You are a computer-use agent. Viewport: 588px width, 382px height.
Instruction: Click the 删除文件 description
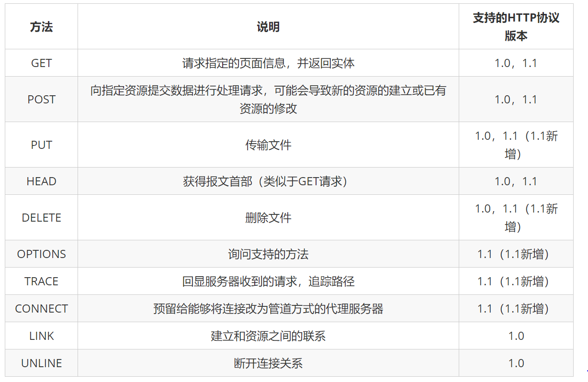pyautogui.click(x=268, y=217)
